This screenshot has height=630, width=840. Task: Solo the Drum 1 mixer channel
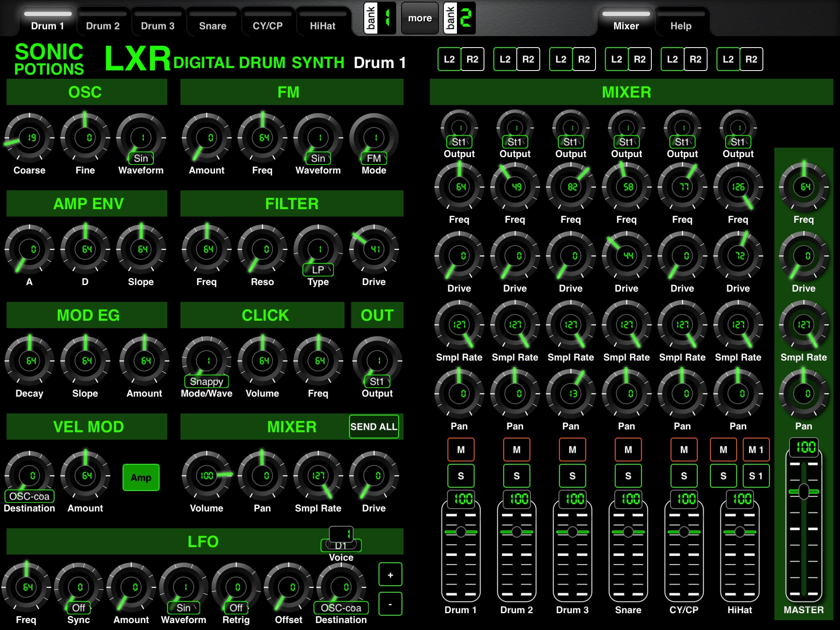click(x=461, y=476)
